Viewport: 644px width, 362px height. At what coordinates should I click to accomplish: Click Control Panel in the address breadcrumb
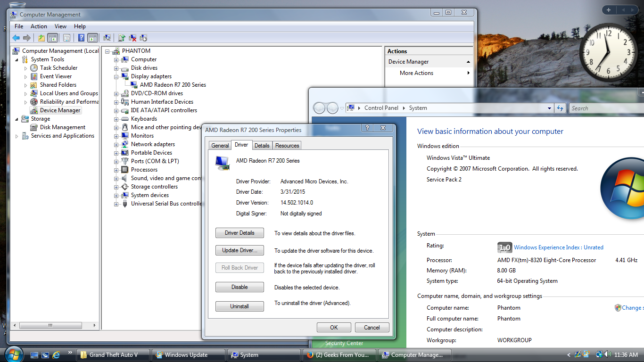click(x=381, y=108)
